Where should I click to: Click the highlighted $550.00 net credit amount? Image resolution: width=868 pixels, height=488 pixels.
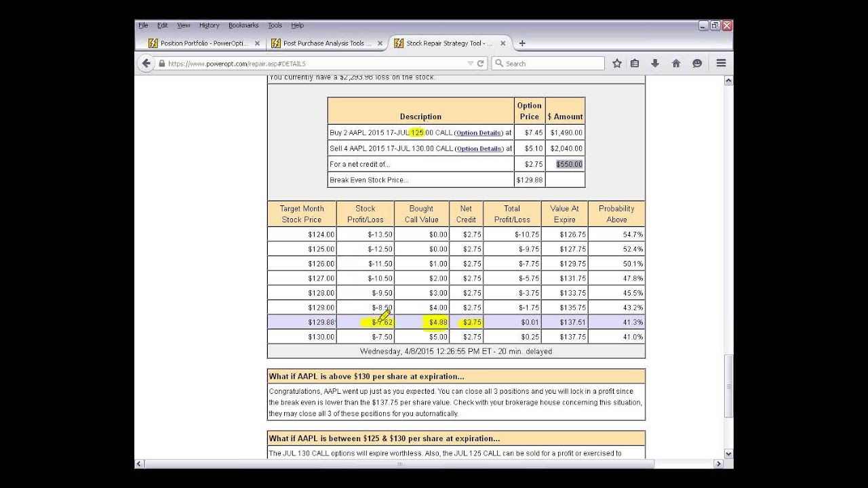click(x=569, y=164)
